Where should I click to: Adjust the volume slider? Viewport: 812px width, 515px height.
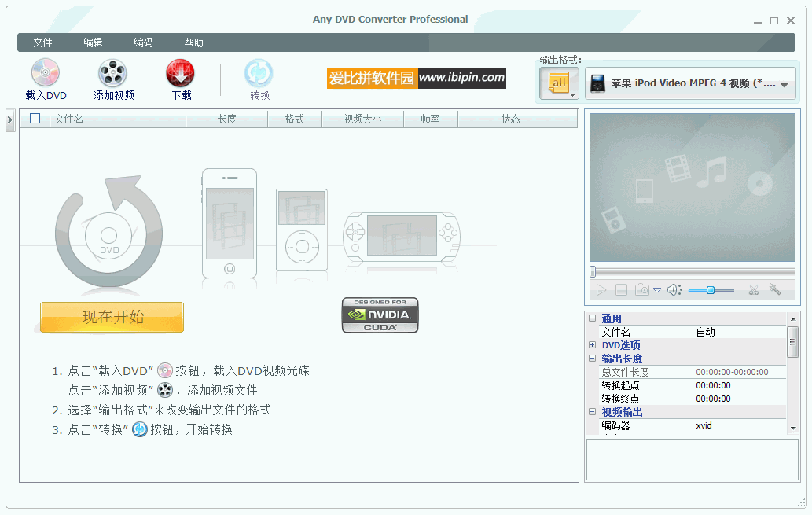point(711,291)
